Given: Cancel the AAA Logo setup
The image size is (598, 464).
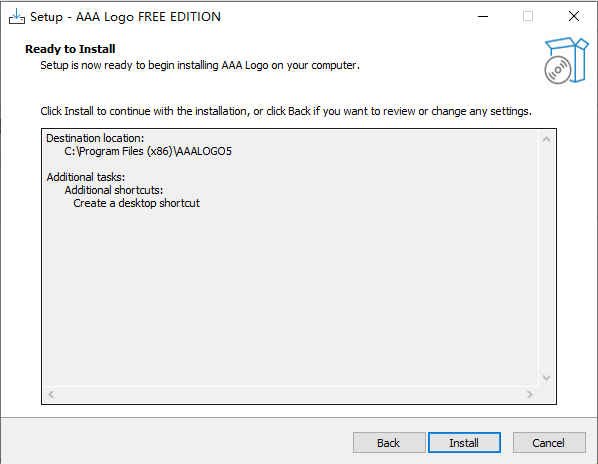Looking at the screenshot, I should [549, 443].
